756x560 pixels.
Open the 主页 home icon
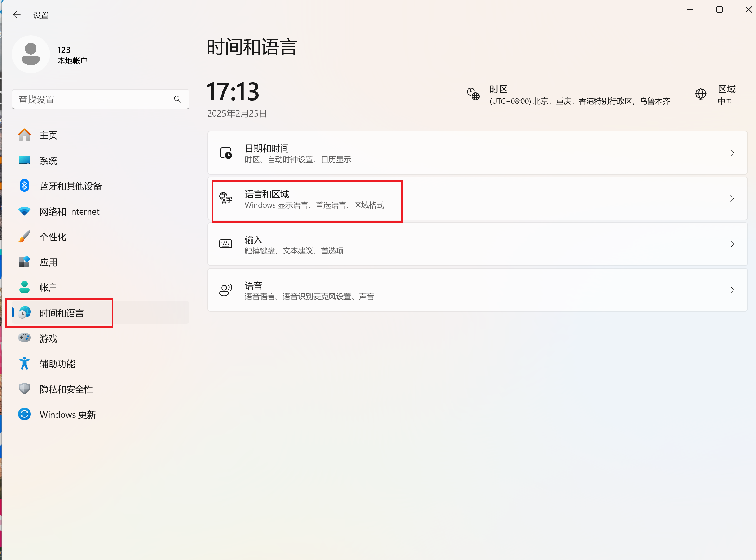coord(24,135)
